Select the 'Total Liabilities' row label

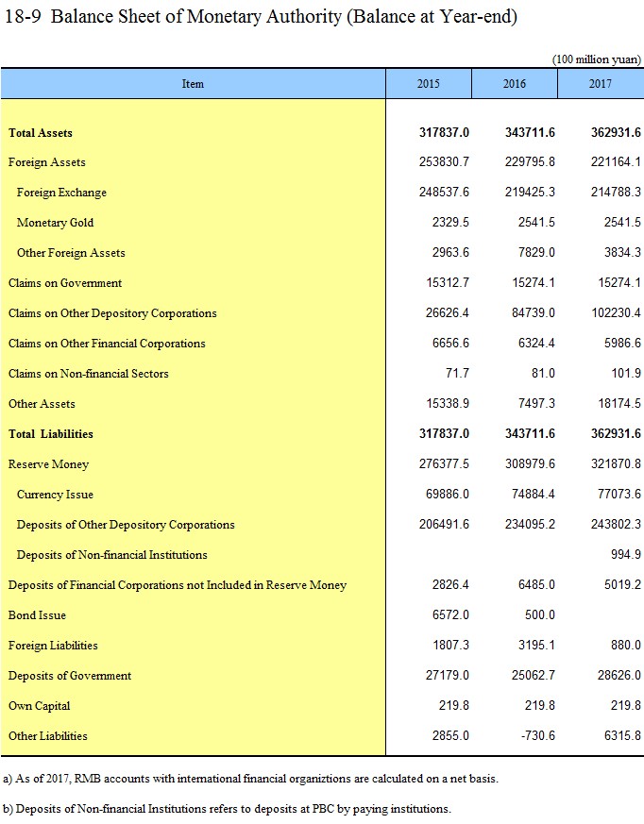tap(50, 434)
